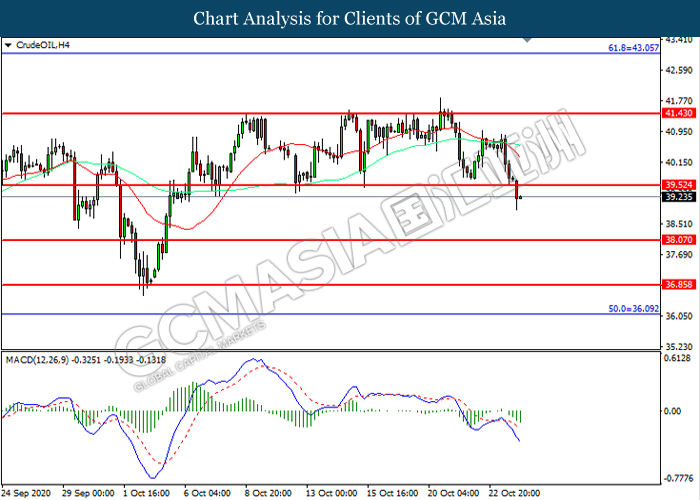Click the 36.858 support price tag
Screen dimensions: 700x500
point(679,284)
